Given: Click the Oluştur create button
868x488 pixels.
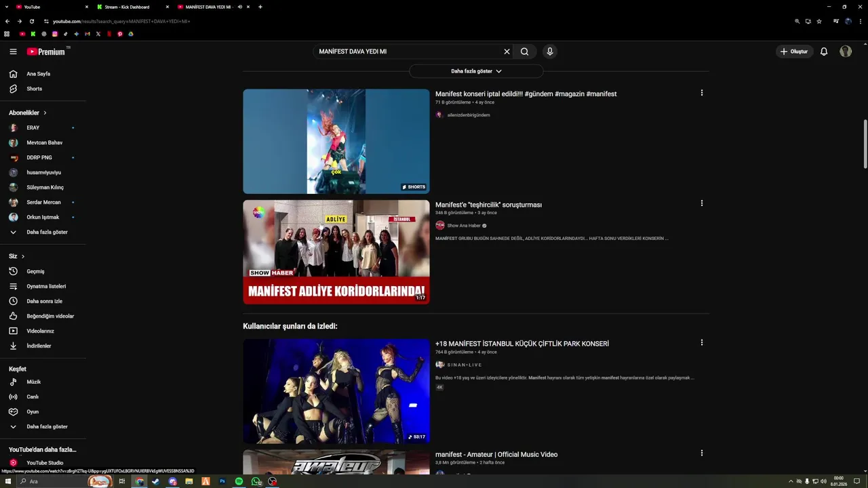Looking at the screenshot, I should coord(794,52).
